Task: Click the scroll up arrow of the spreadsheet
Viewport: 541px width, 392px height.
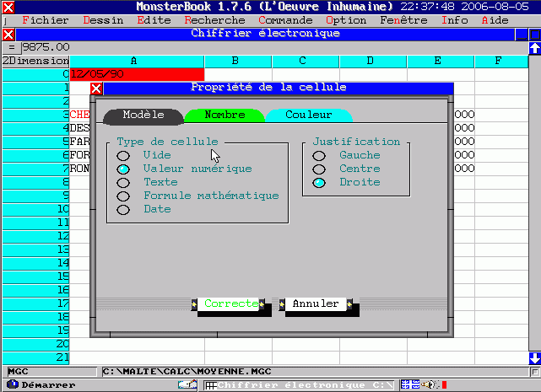Action: click(534, 48)
